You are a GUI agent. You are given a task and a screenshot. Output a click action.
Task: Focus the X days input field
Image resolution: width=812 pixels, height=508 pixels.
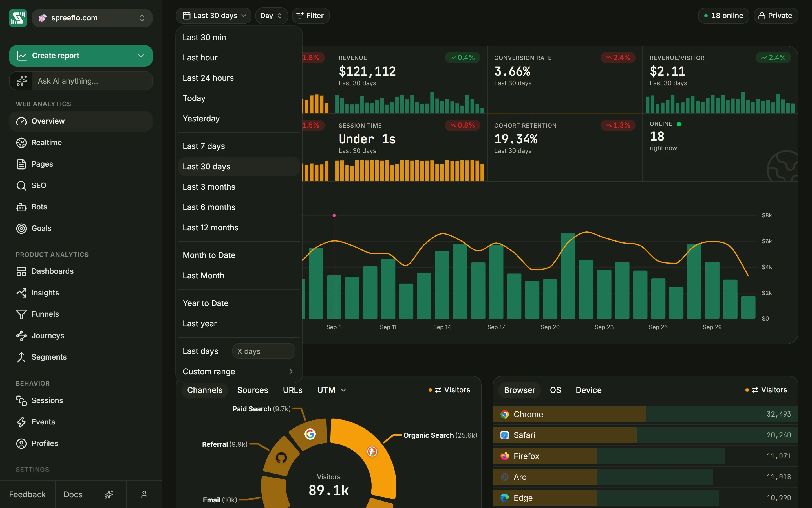(x=264, y=351)
